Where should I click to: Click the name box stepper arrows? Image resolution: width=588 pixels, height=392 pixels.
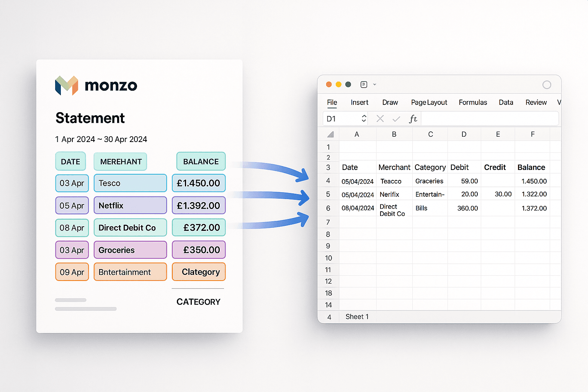364,119
